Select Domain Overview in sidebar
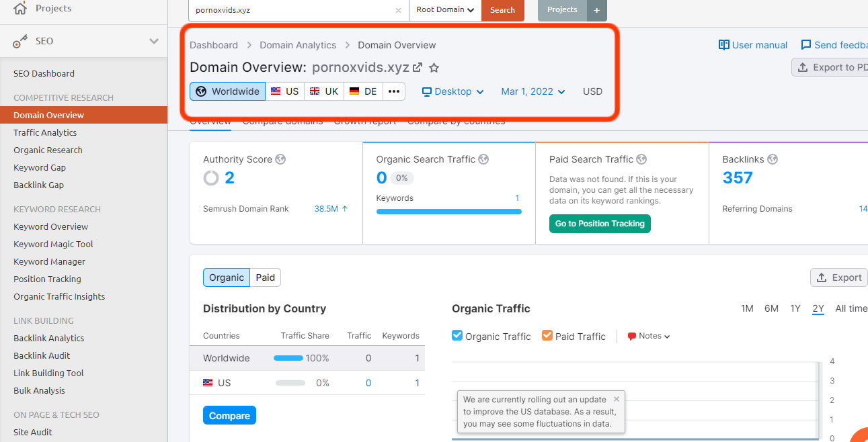868x442 pixels. pos(83,115)
